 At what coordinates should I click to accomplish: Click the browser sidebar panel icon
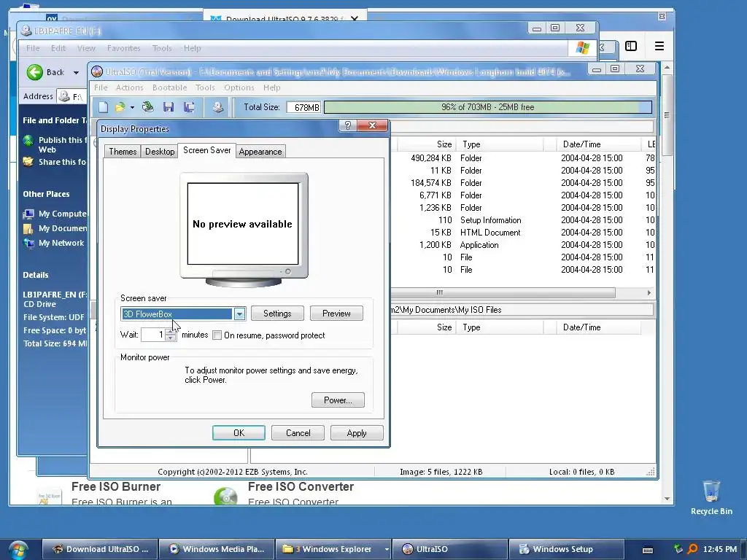pyautogui.click(x=631, y=46)
